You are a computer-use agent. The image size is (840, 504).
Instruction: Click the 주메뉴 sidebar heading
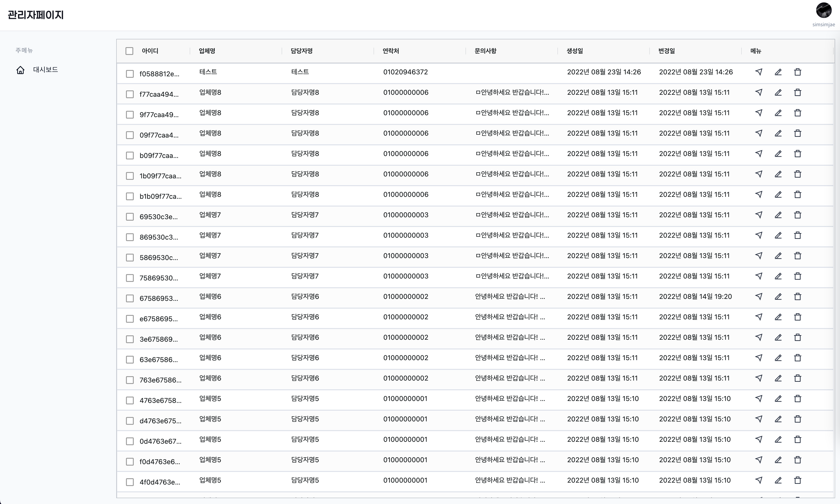click(x=24, y=50)
